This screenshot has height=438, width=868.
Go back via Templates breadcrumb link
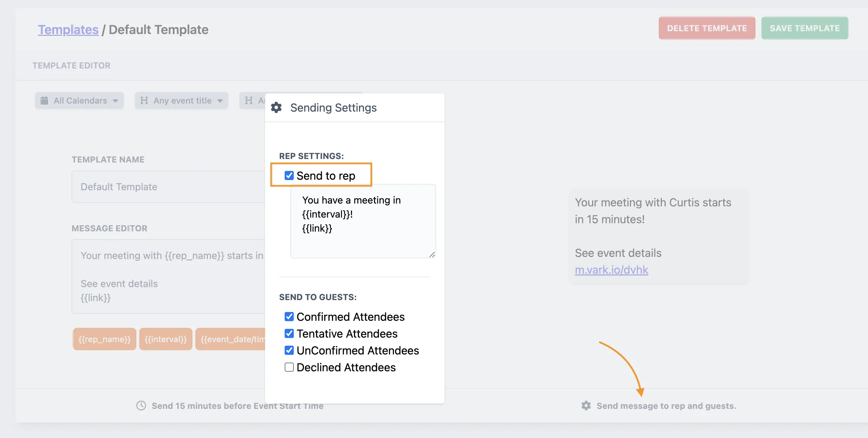68,29
